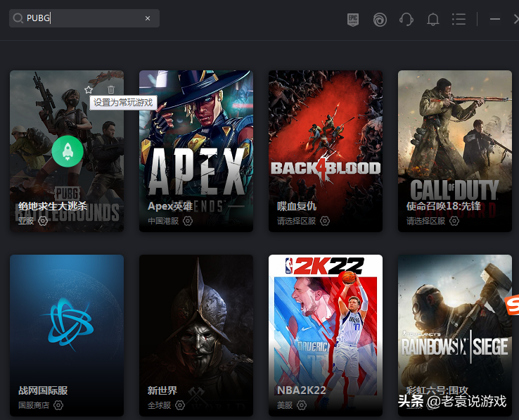
Task: Open the Epic Games icon in the top bar
Action: (353, 20)
